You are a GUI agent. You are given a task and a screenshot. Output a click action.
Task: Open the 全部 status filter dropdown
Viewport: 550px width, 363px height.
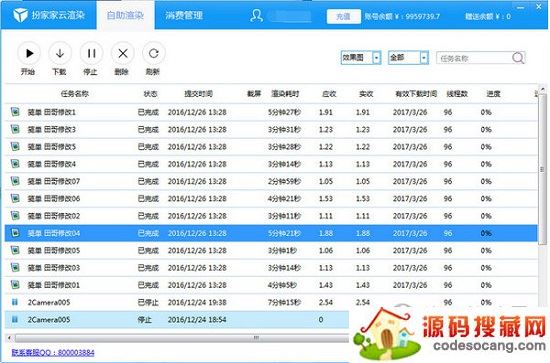coord(408,58)
